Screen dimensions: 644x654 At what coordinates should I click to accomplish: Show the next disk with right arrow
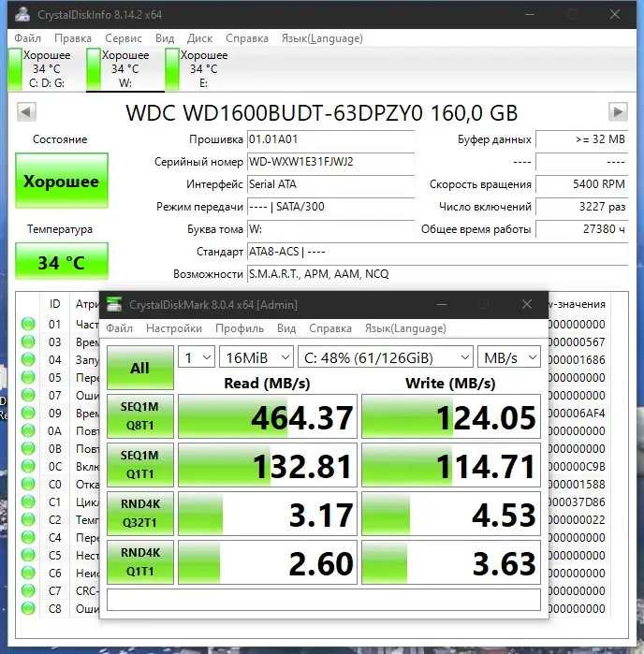tap(618, 111)
